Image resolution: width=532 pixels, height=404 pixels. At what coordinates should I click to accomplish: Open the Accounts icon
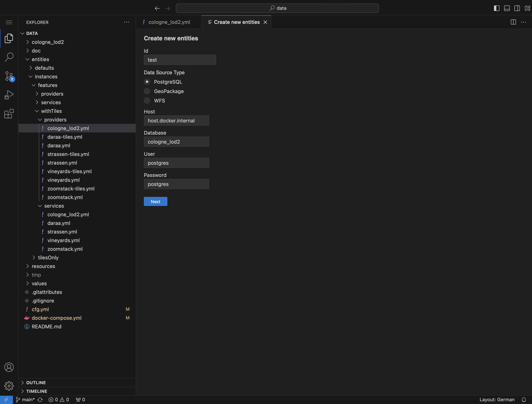[9, 367]
